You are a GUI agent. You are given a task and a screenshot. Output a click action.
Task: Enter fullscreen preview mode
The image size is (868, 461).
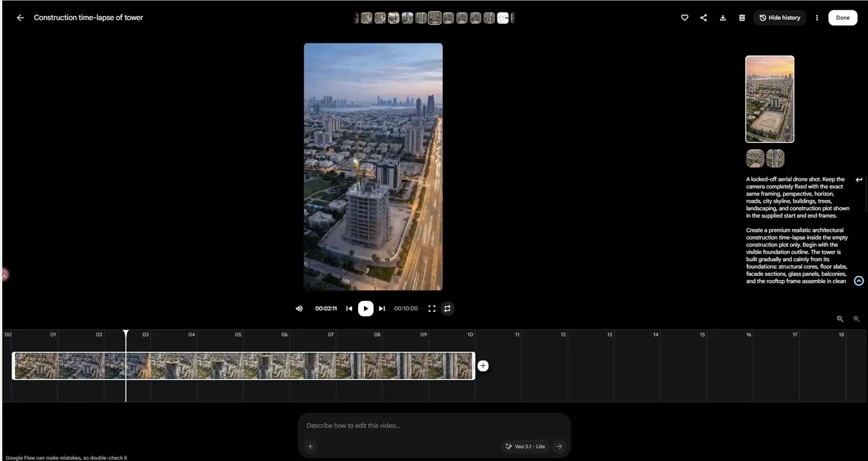432,308
